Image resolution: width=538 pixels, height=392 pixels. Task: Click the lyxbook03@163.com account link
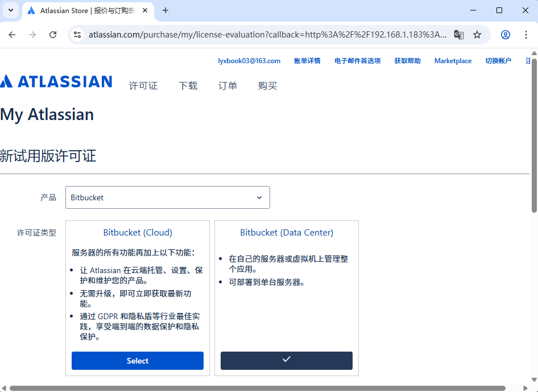(249, 61)
